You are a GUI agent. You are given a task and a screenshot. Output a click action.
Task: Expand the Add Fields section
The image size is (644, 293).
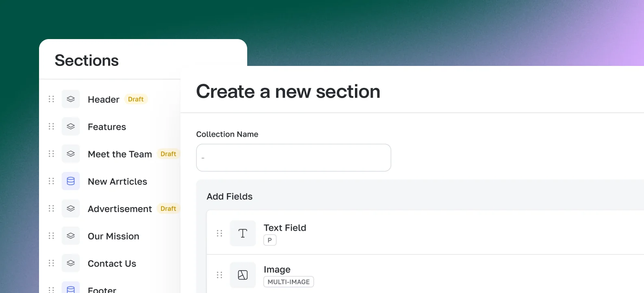229,196
